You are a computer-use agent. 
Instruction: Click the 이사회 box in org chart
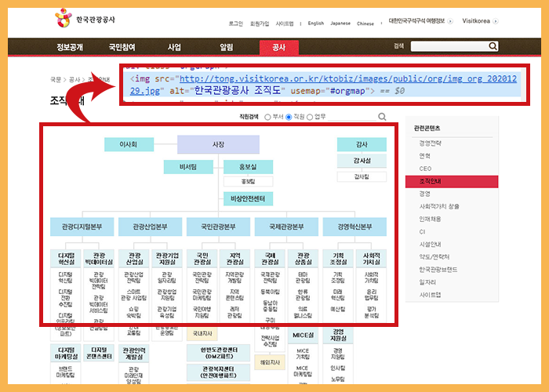tap(129, 144)
